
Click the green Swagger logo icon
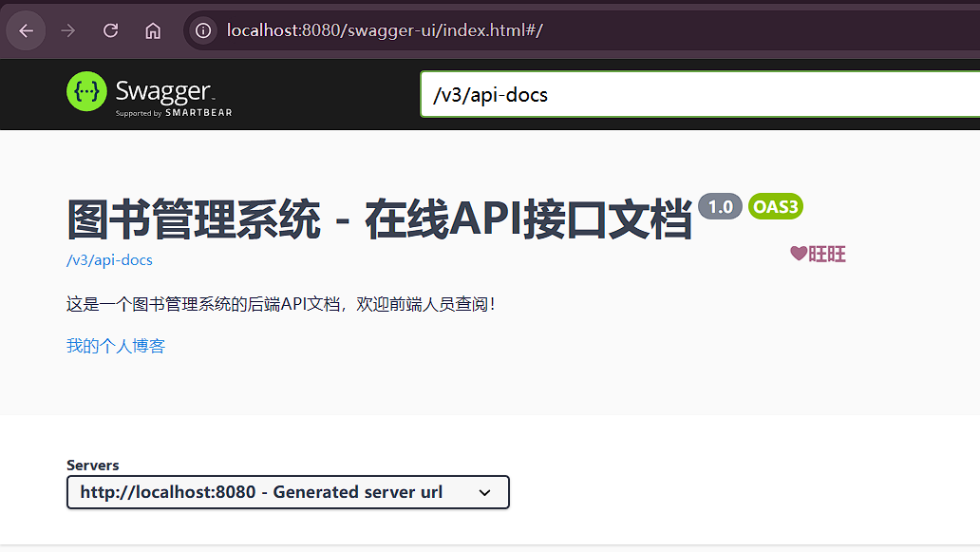(86, 91)
